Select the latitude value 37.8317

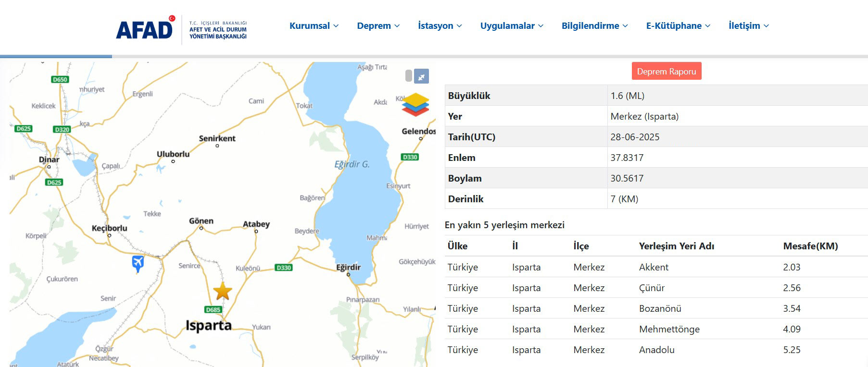(627, 158)
